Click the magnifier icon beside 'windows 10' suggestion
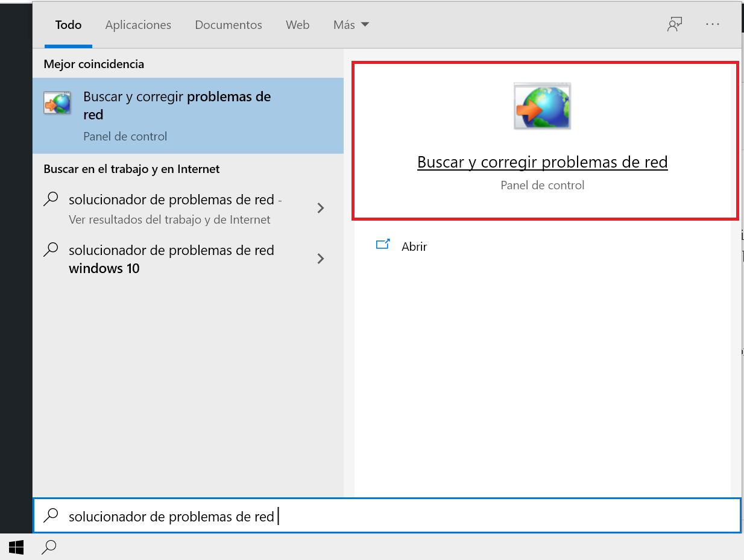Image resolution: width=744 pixels, height=560 pixels. (x=52, y=249)
